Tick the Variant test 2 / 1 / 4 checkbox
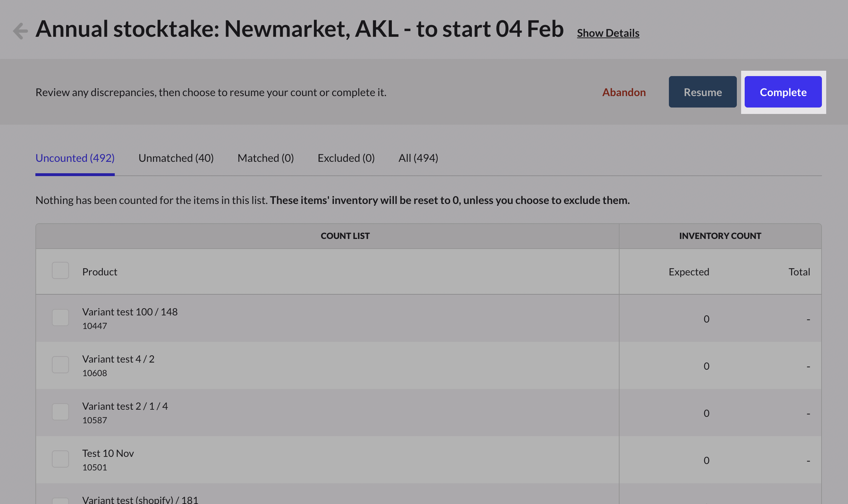Screen dimensions: 848x504 point(60,412)
